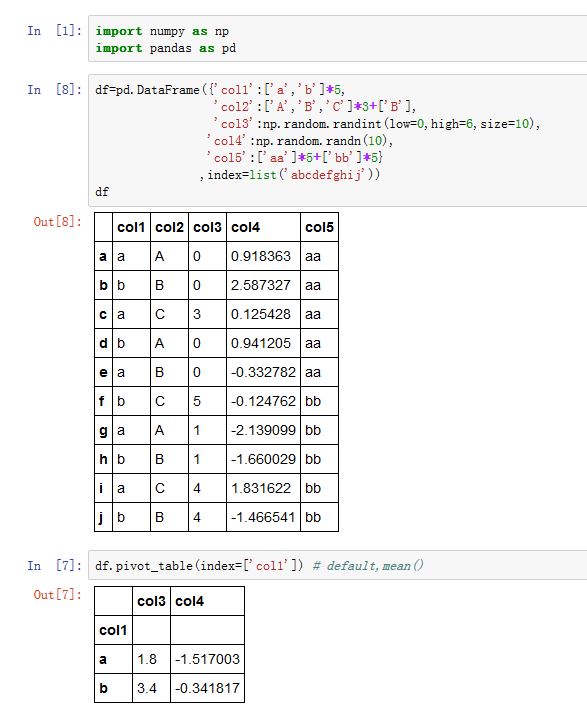The image size is (587, 716).
Task: Click the col1 index label in the pivot table
Action: click(x=113, y=630)
